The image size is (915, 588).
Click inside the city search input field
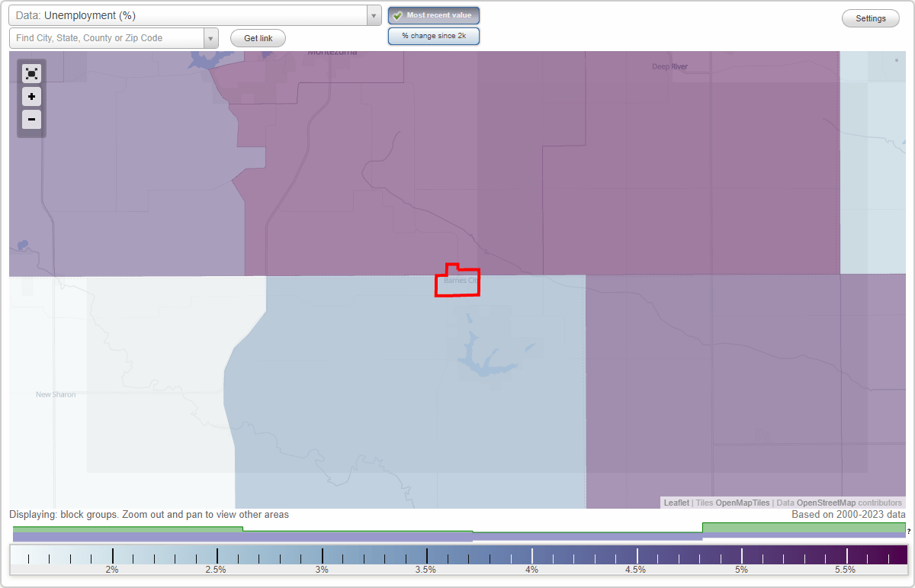(107, 37)
